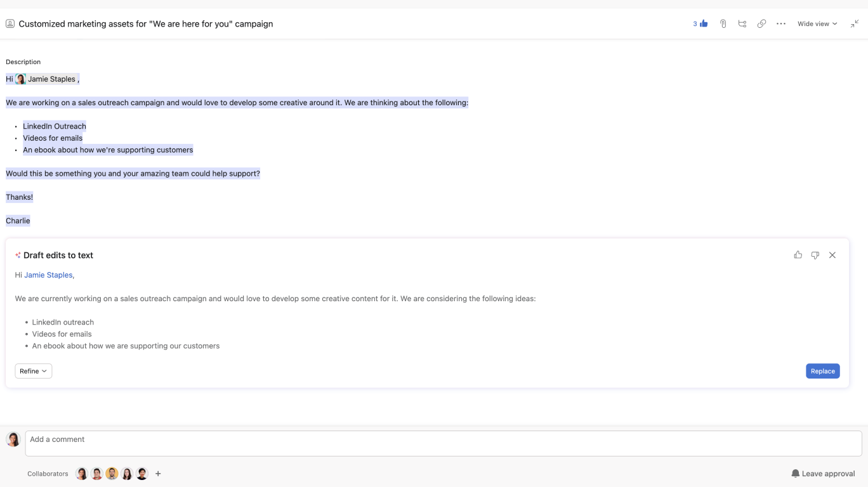
Task: Open the Wide view dropdown
Action: coord(816,23)
